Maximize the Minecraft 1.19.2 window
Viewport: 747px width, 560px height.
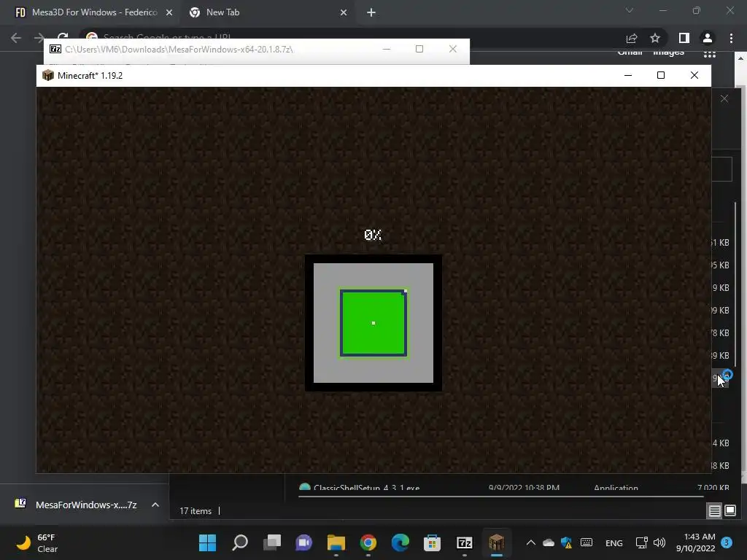tap(661, 75)
